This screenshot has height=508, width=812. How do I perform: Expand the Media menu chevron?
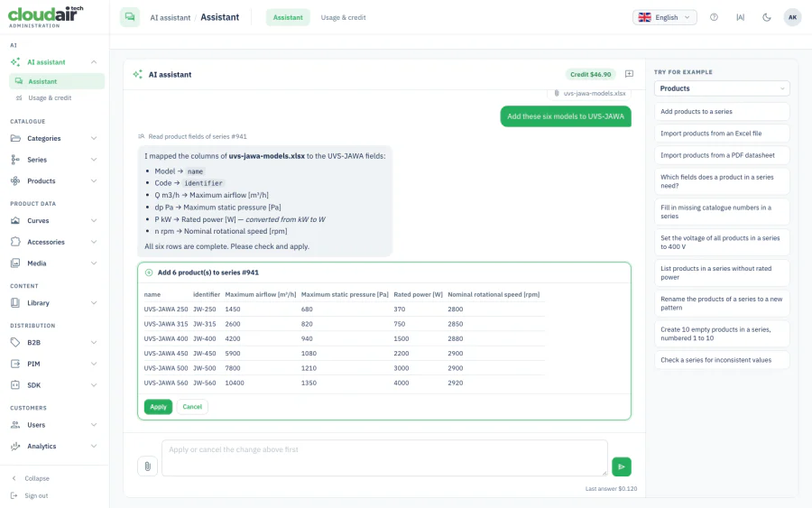pyautogui.click(x=94, y=263)
